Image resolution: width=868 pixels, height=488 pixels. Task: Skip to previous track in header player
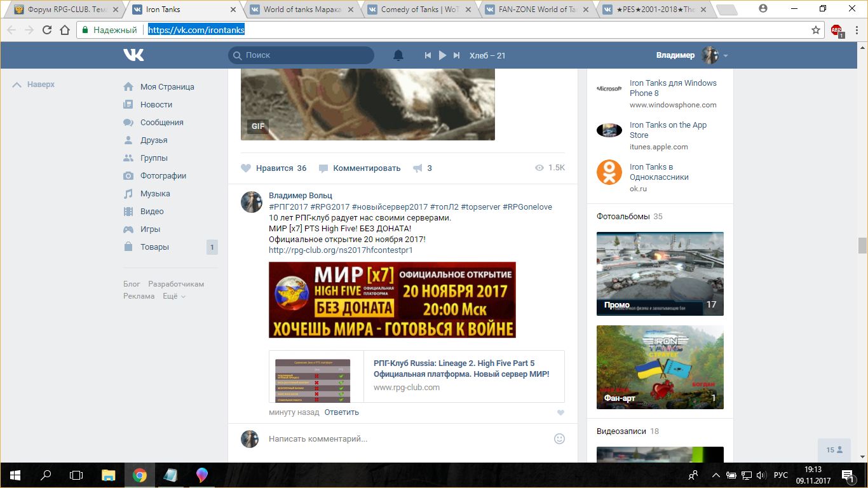click(x=428, y=55)
